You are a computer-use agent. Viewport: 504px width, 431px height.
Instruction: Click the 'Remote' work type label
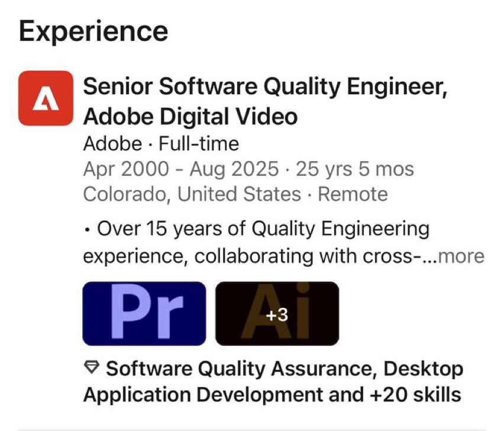pyautogui.click(x=353, y=194)
